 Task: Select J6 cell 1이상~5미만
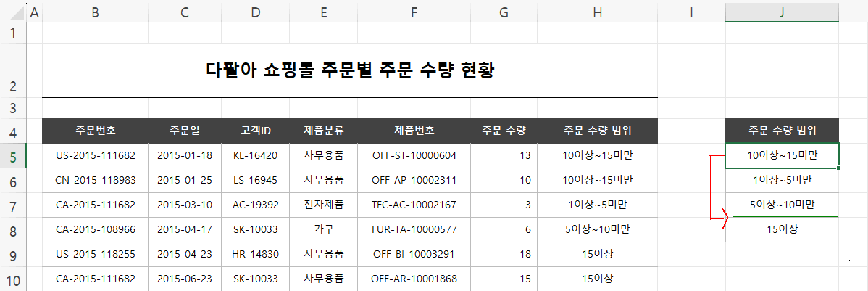(782, 180)
